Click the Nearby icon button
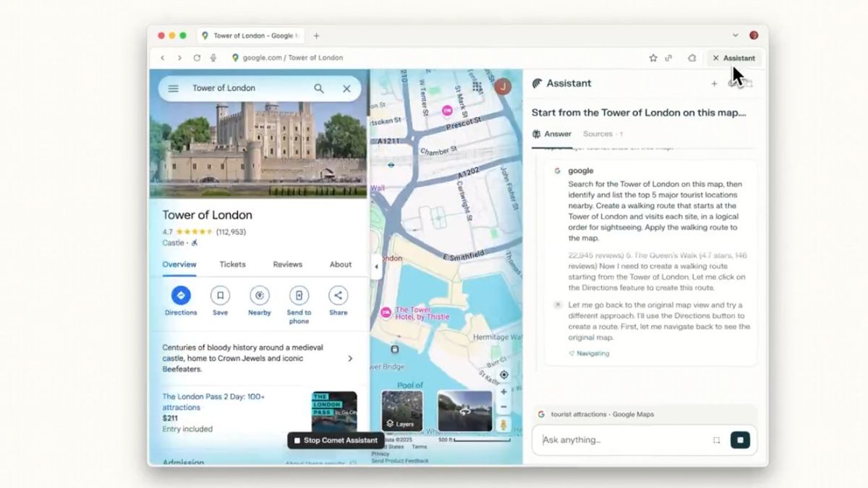 [x=260, y=295]
